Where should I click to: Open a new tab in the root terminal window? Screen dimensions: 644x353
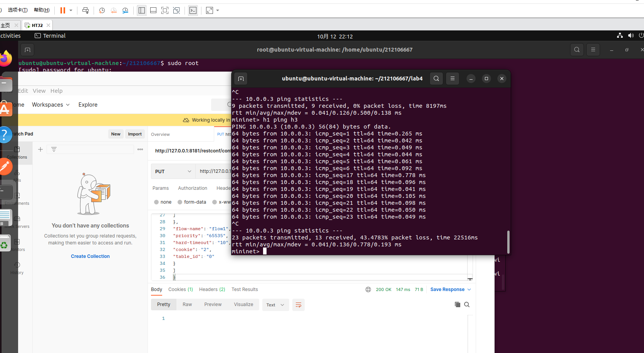[27, 50]
